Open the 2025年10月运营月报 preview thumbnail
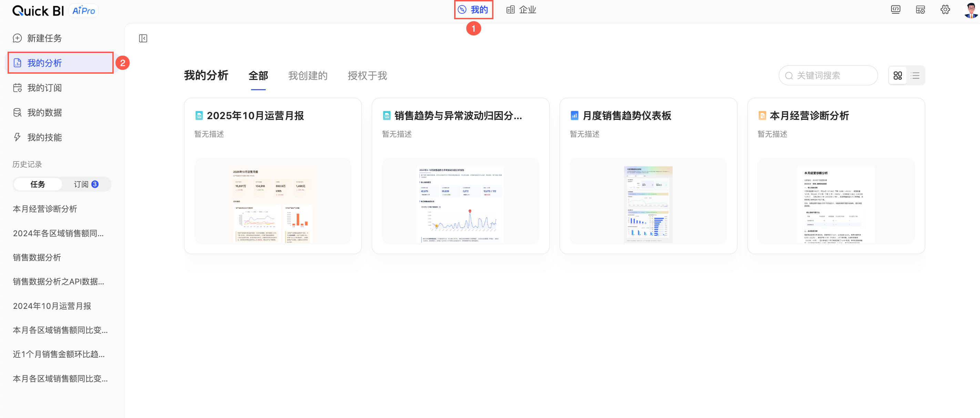The width and height of the screenshot is (980, 418). pyautogui.click(x=273, y=201)
